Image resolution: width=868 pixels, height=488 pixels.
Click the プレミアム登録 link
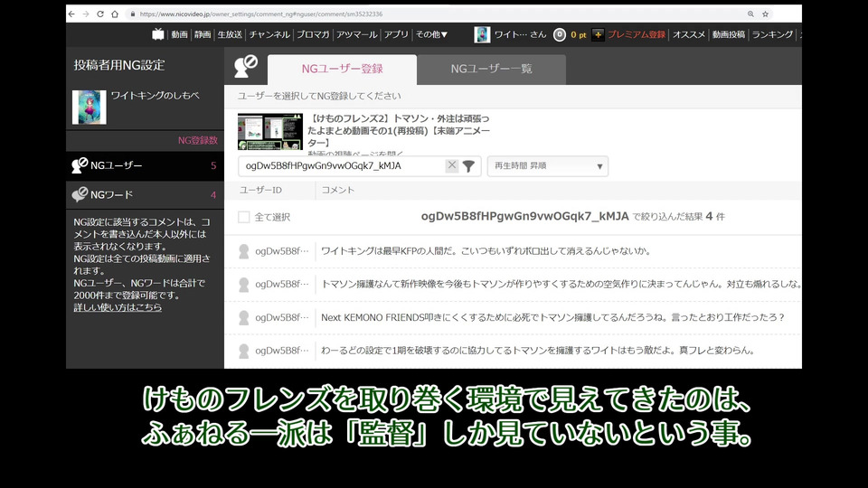(636, 34)
